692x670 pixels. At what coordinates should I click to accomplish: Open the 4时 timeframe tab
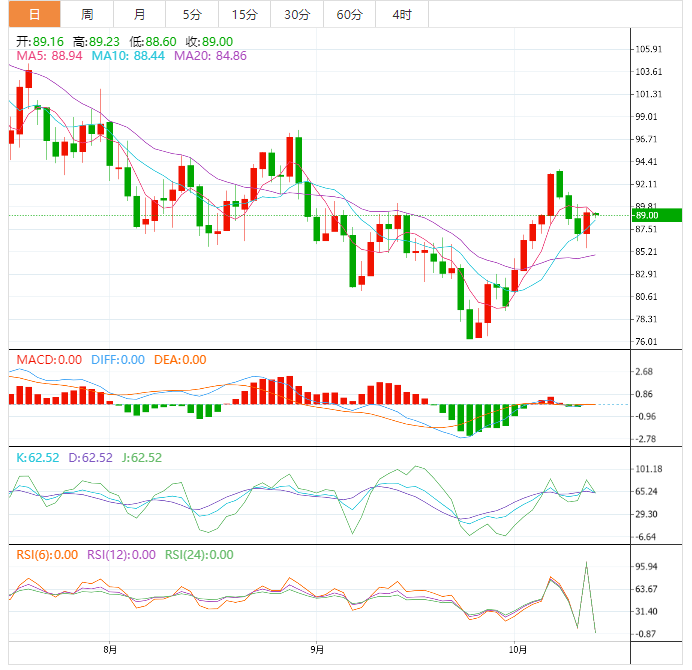pos(402,14)
